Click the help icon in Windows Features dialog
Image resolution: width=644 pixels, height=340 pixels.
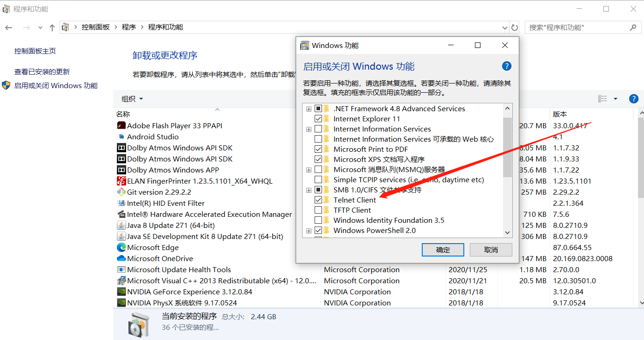[506, 66]
